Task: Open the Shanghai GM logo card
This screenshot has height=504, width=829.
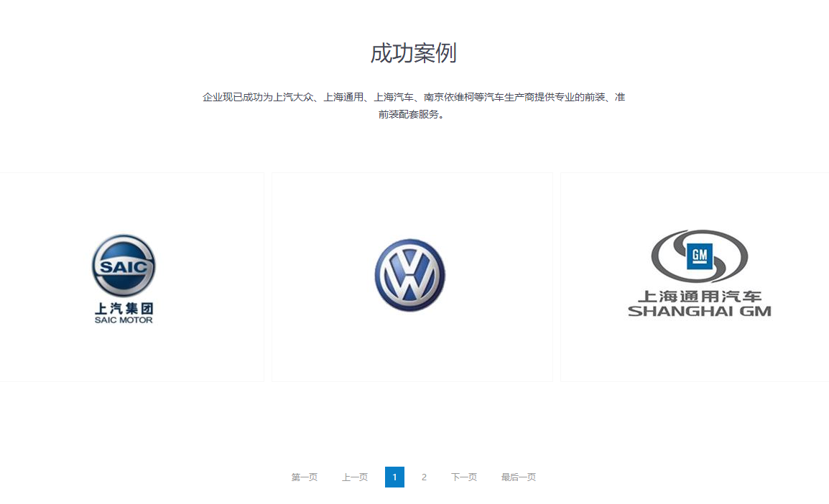Action: 695,277
